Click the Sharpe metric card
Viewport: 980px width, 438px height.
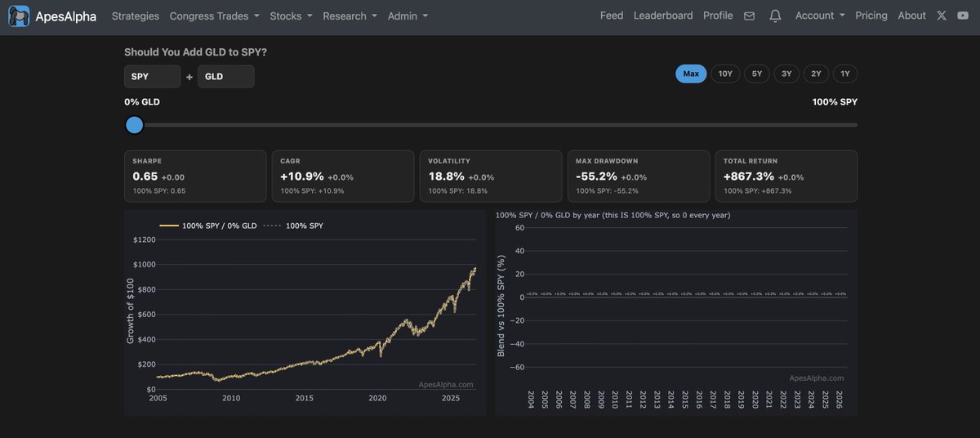(x=195, y=176)
